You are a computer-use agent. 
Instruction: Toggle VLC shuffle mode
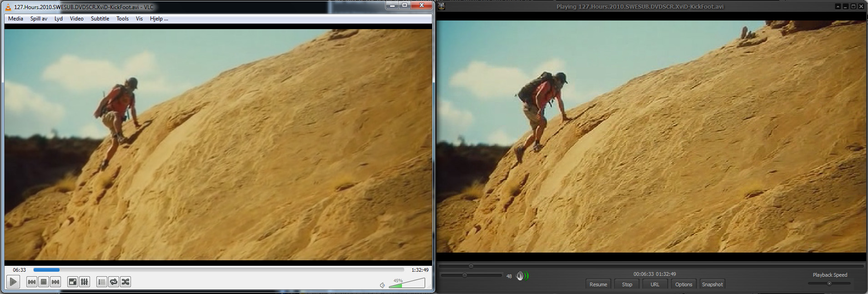(125, 282)
